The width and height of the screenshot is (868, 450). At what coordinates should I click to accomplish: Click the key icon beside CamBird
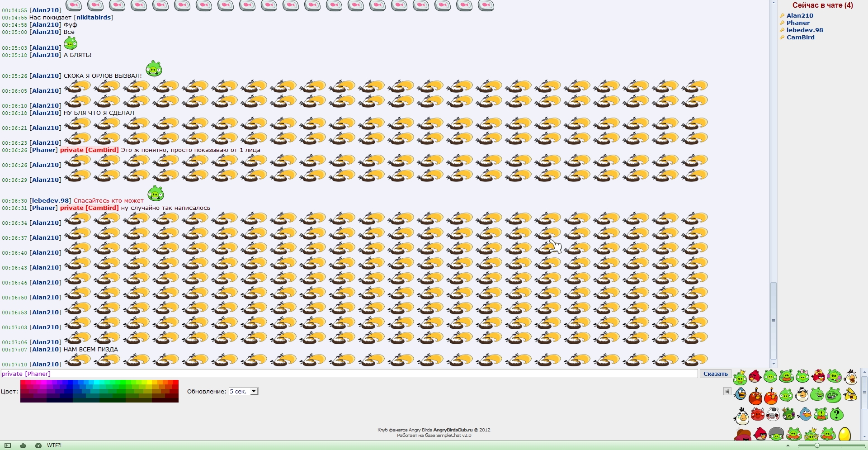782,38
